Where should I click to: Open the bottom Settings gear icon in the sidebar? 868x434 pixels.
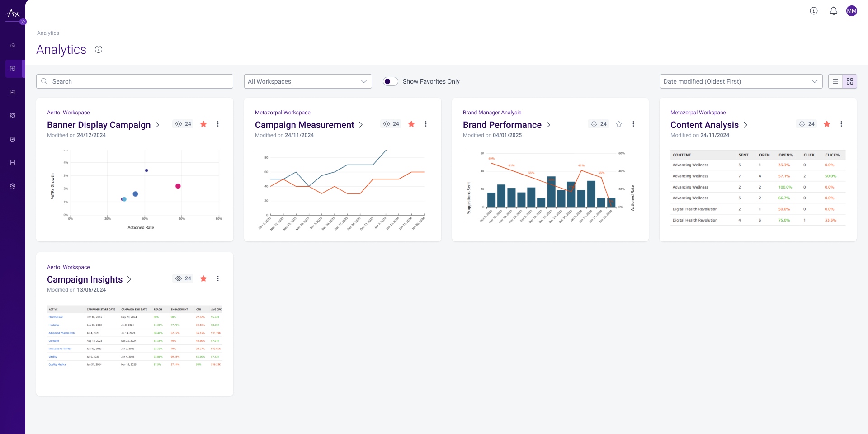[13, 186]
